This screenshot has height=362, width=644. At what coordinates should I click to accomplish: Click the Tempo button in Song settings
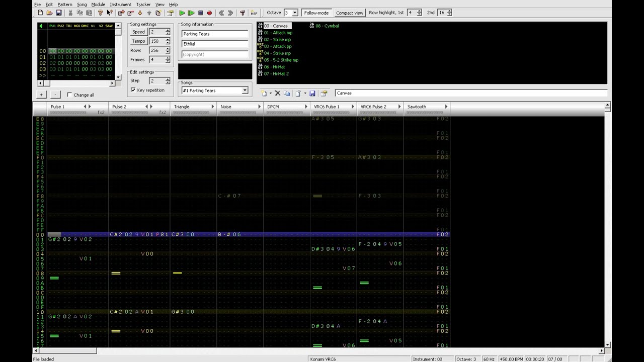click(138, 41)
